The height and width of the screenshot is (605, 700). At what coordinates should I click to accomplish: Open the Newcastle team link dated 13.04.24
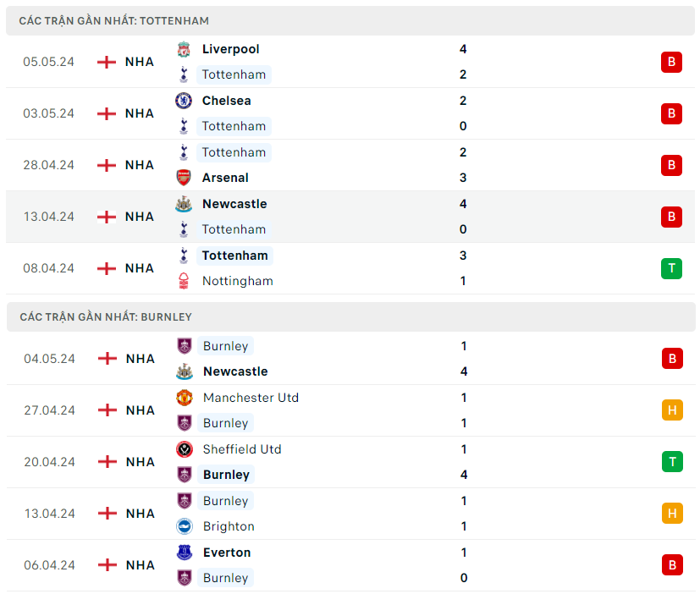pos(234,204)
